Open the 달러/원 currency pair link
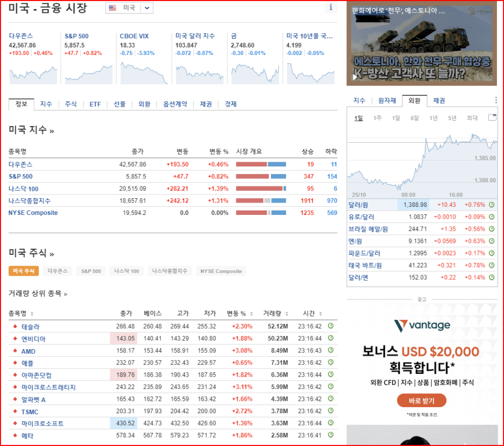 coord(359,205)
